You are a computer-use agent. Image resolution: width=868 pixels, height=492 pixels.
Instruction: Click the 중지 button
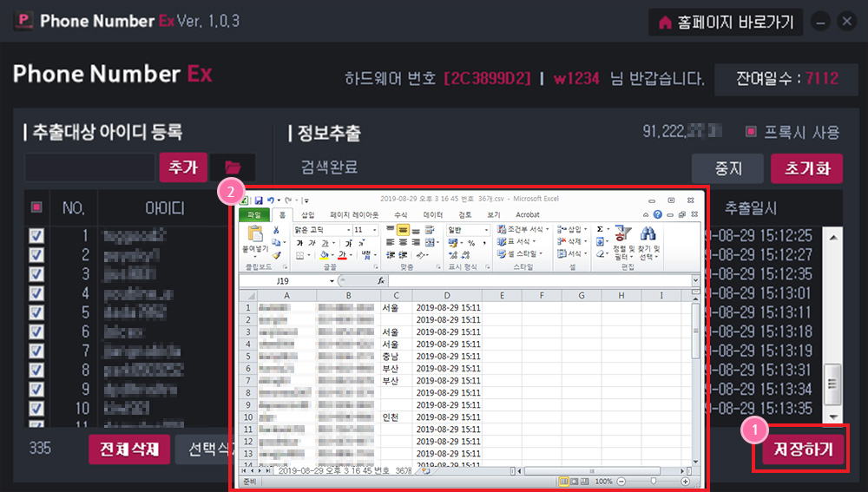point(727,168)
